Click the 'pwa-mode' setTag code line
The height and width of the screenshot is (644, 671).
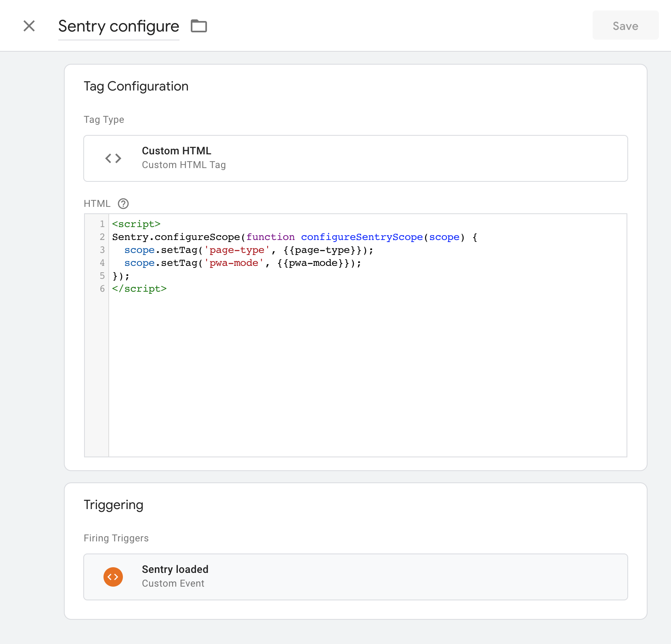click(243, 263)
